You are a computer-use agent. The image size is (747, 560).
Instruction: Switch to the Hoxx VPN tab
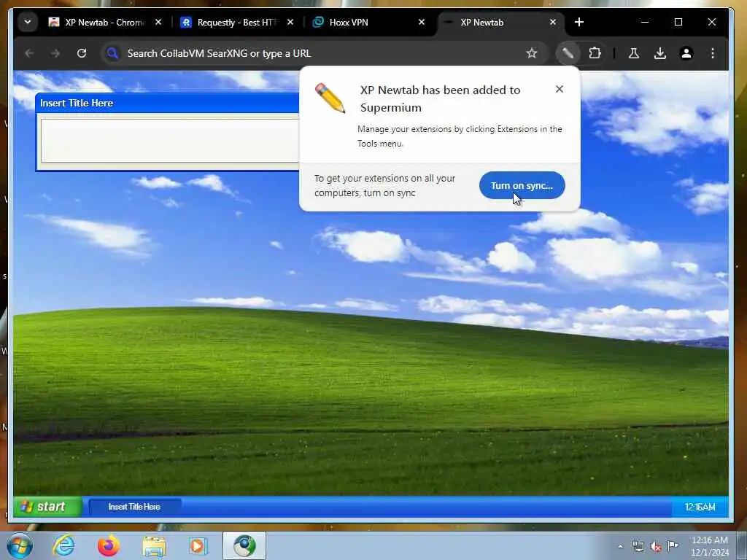click(368, 23)
